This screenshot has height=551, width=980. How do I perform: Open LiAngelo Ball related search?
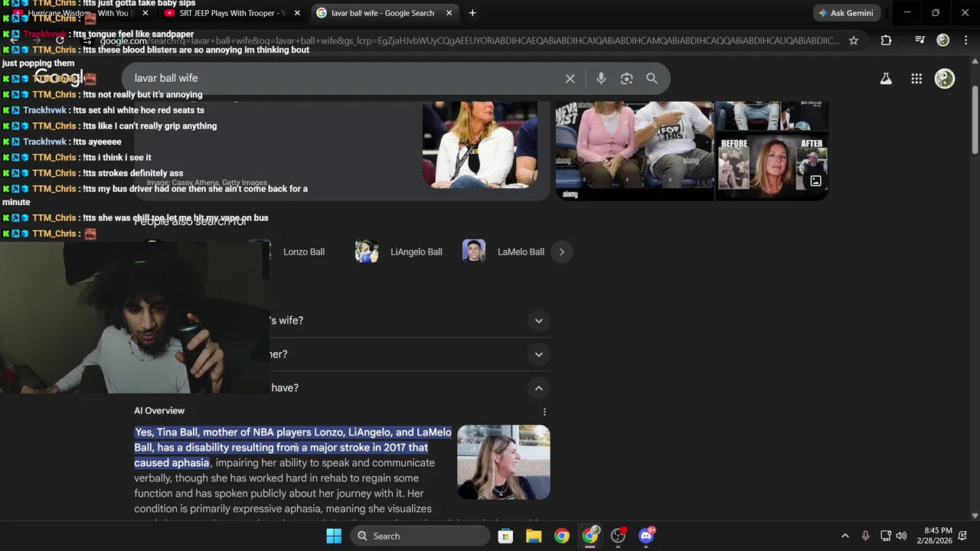[x=399, y=252]
